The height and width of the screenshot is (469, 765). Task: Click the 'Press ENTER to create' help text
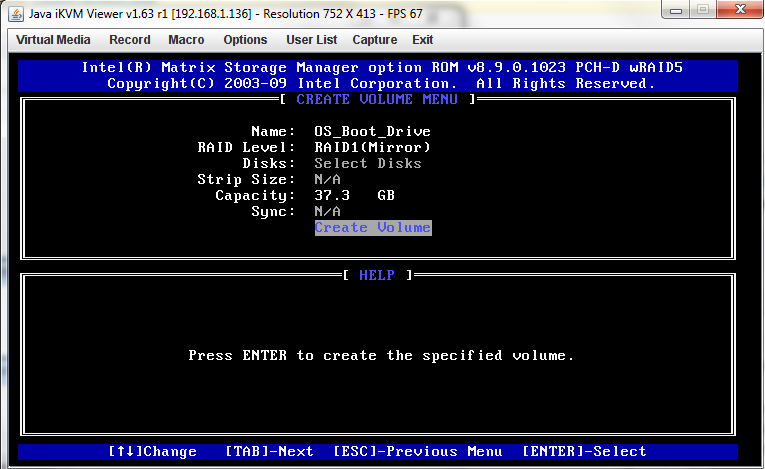[381, 355]
